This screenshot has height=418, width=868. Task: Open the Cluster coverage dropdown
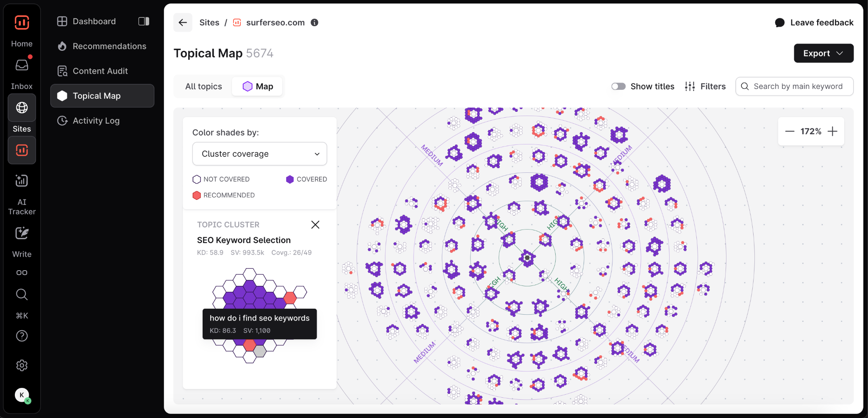259,154
